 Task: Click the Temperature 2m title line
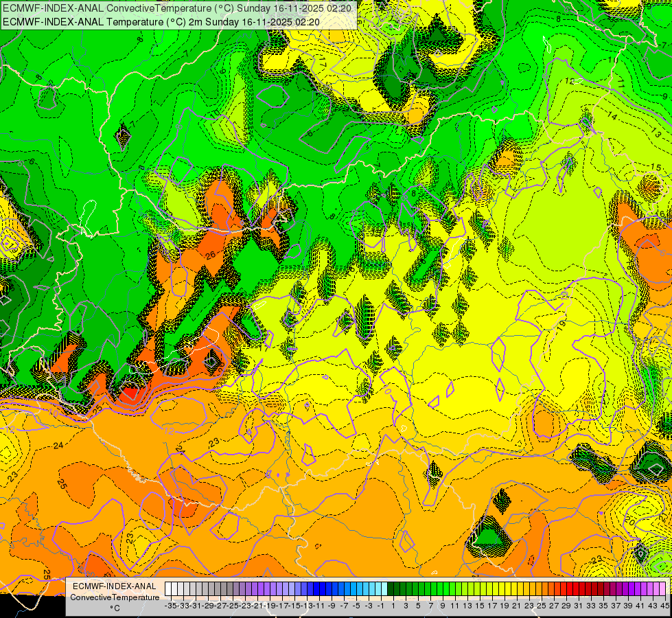click(x=161, y=22)
